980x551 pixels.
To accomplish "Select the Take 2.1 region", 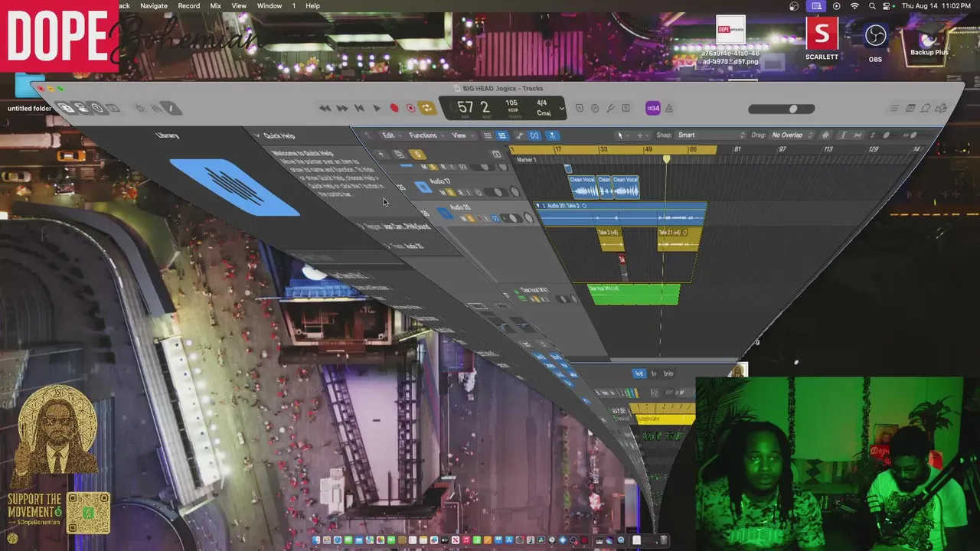I will pyautogui.click(x=679, y=238).
